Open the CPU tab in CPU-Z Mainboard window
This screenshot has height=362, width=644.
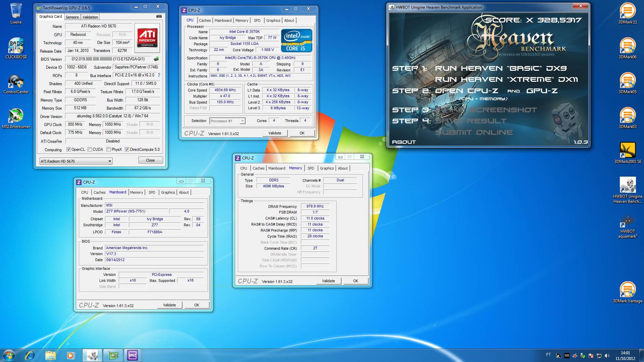[x=85, y=192]
